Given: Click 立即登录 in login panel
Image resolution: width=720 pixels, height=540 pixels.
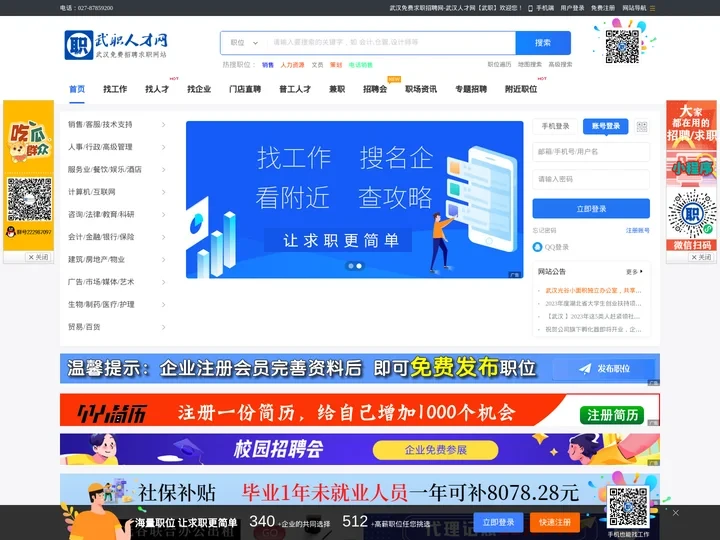Looking at the screenshot, I should (591, 208).
